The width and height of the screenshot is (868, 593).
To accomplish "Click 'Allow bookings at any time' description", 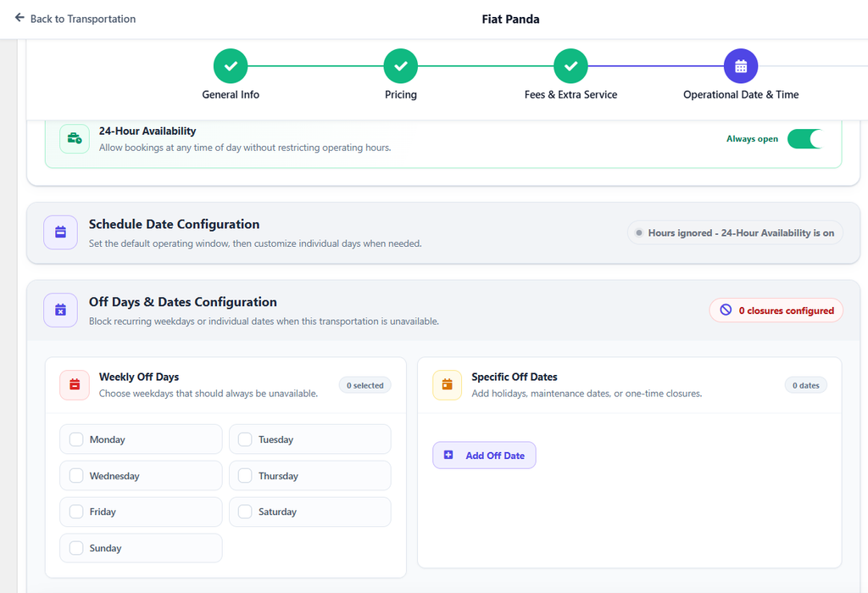I will (245, 148).
